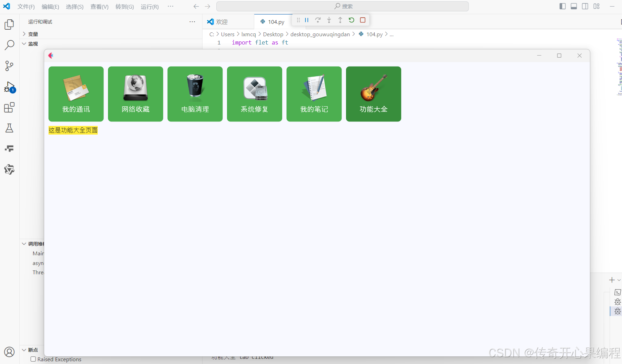
Task: Click lxmcq in the breadcrumb path
Action: point(248,34)
